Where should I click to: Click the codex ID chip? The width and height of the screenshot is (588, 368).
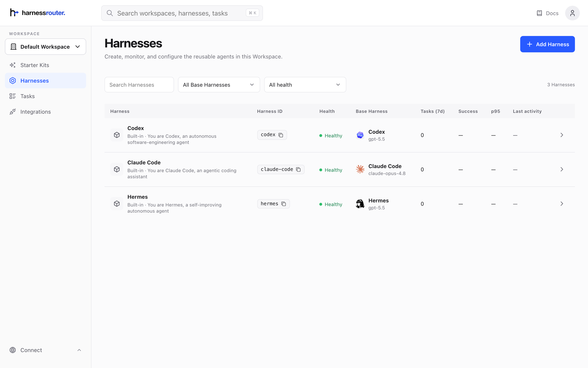(272, 135)
